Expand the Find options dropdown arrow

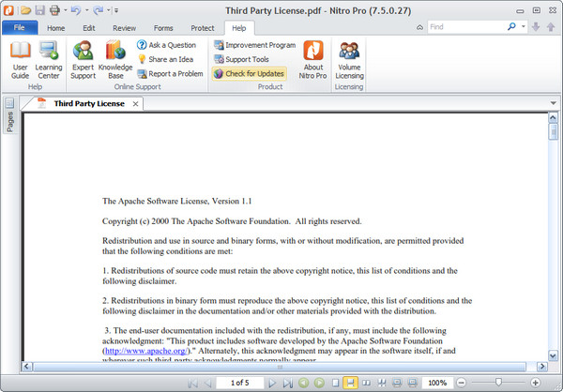524,27
